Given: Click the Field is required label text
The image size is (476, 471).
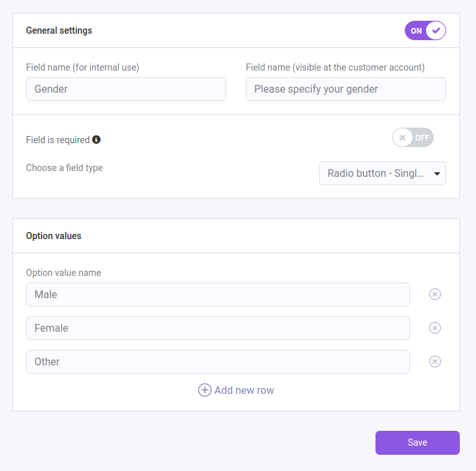Looking at the screenshot, I should pos(58,139).
